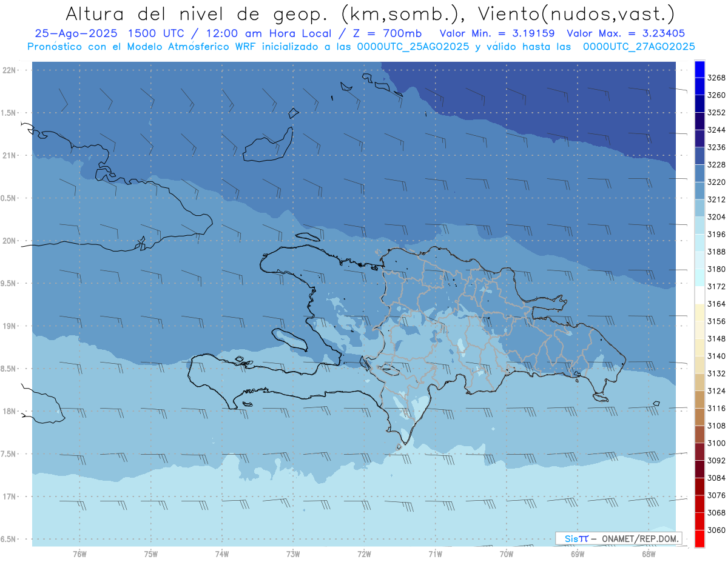Click the '3196' colorbar value
The width and height of the screenshot is (728, 562).
pos(717,234)
